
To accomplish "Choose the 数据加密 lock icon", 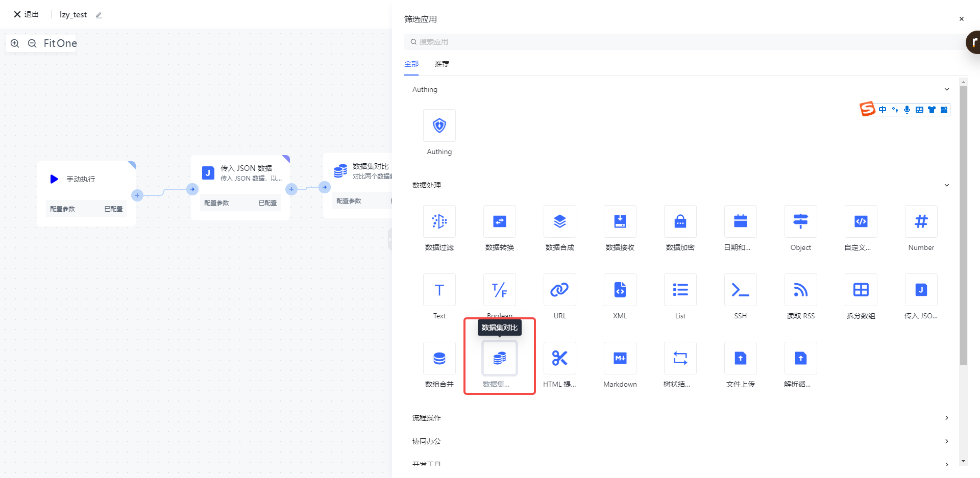I will (x=680, y=221).
